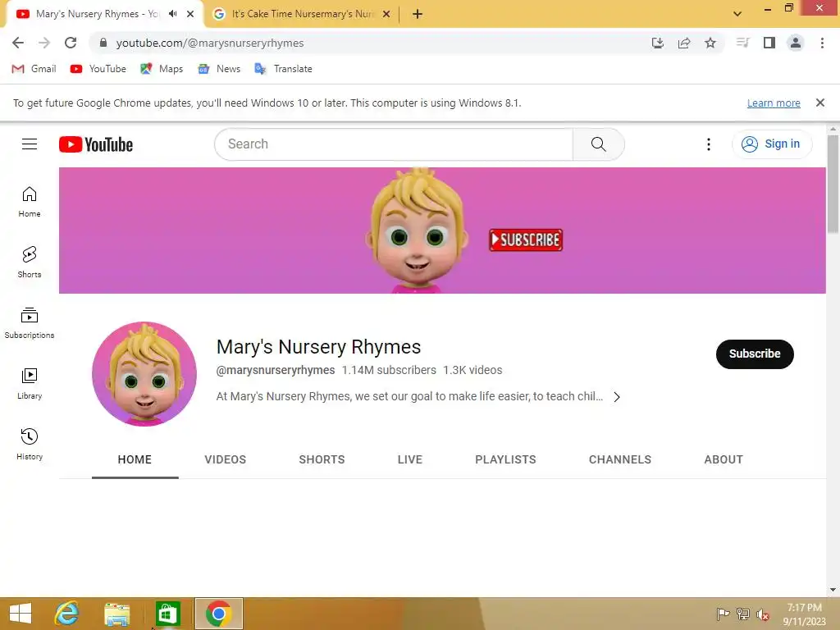The width and height of the screenshot is (840, 630).
Task: Open the YouTube bookmark
Action: tap(98, 69)
